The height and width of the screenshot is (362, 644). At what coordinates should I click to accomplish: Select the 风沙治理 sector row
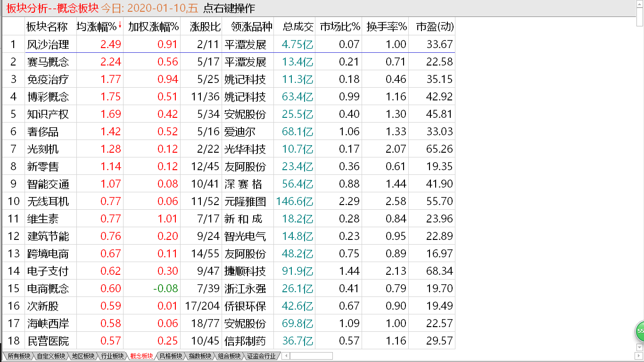(x=229, y=44)
